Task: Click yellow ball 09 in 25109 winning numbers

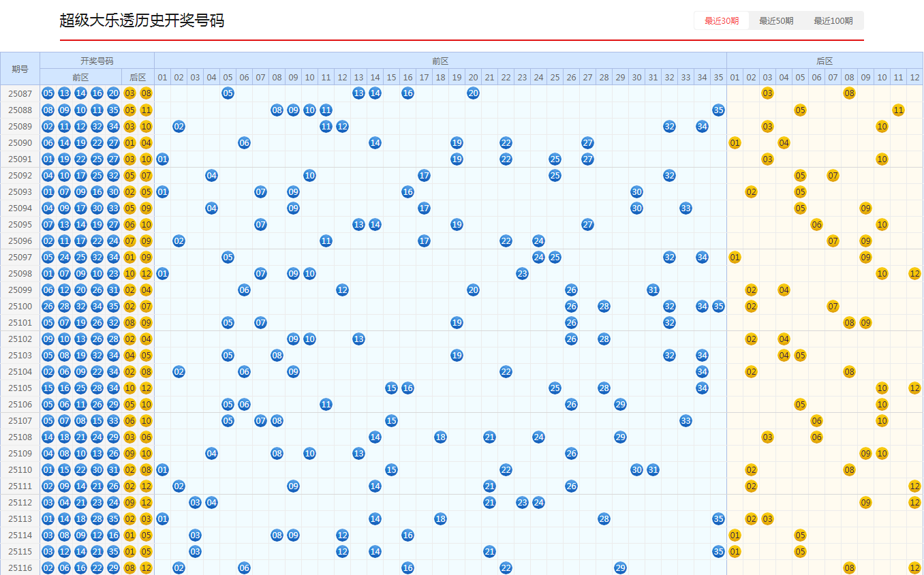Action: click(129, 453)
